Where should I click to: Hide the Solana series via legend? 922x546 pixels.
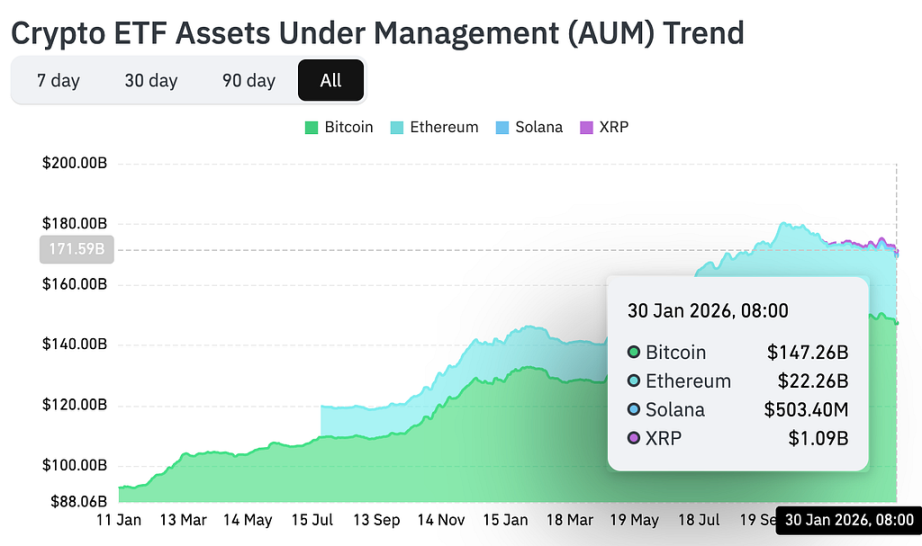click(x=539, y=127)
